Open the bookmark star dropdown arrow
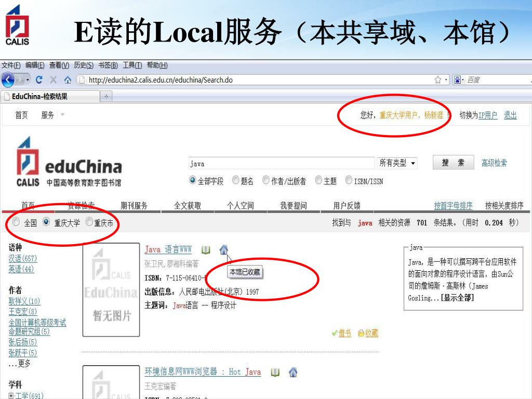This screenshot has width=532, height=399. [x=446, y=80]
